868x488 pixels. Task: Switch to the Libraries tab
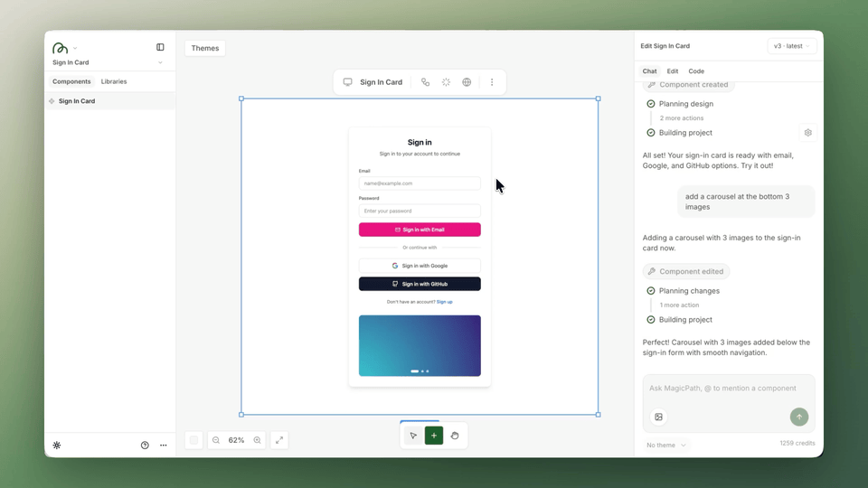point(114,81)
